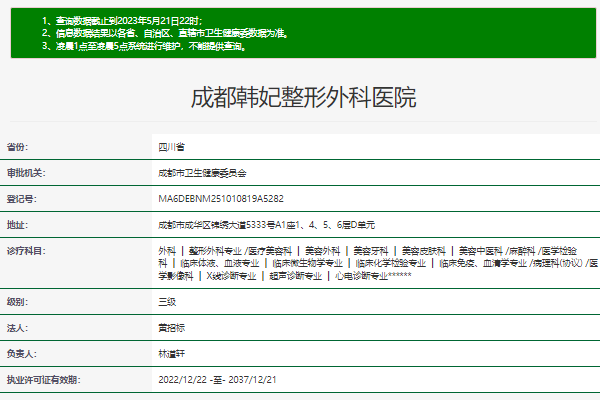
Task: Select 成都市卫生健康委员会 value
Action: [x=202, y=173]
